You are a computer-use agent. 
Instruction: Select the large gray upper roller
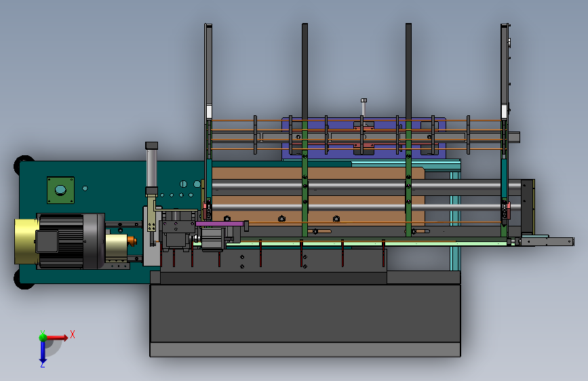(x=366, y=187)
